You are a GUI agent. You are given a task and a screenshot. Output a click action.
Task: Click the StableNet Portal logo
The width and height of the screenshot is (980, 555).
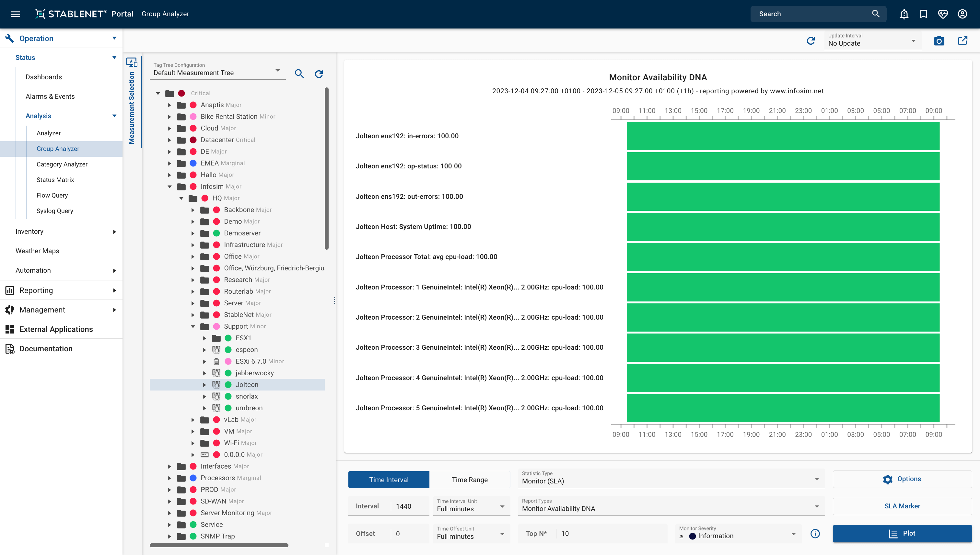tap(84, 14)
